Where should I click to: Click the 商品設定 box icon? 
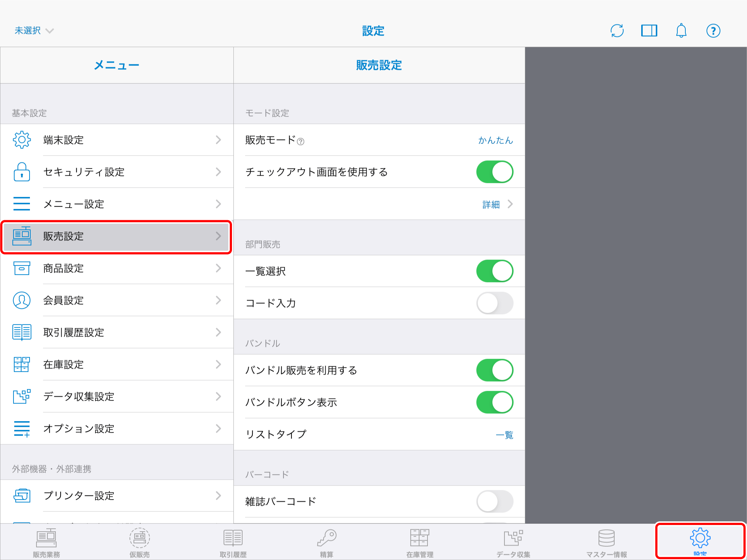[x=22, y=268]
